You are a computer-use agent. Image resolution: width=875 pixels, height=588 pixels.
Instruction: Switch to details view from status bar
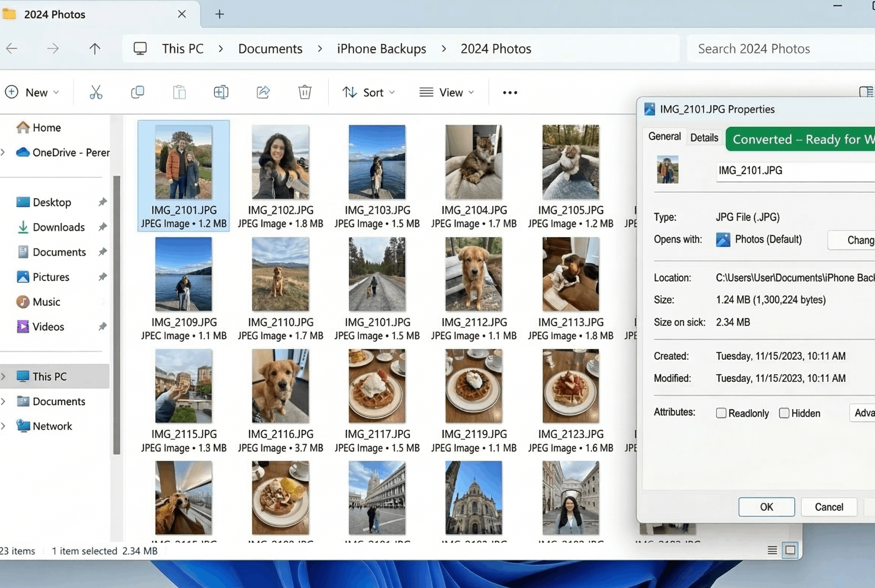click(772, 550)
